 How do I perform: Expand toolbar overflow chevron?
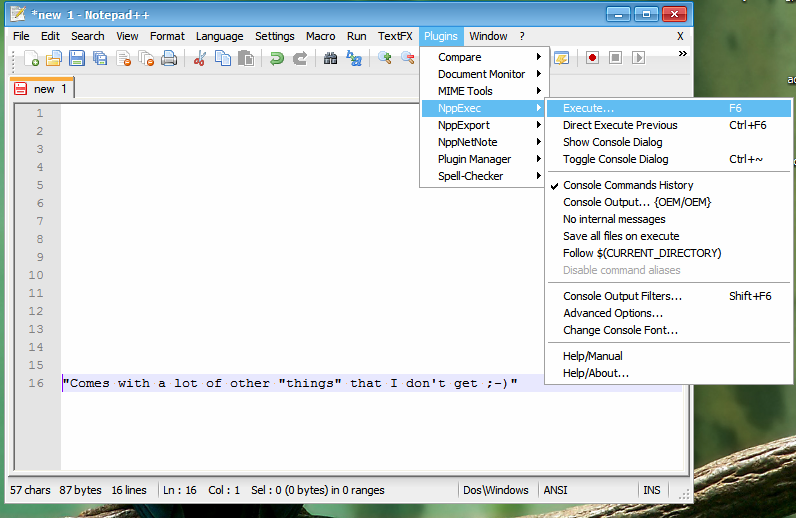[x=682, y=53]
